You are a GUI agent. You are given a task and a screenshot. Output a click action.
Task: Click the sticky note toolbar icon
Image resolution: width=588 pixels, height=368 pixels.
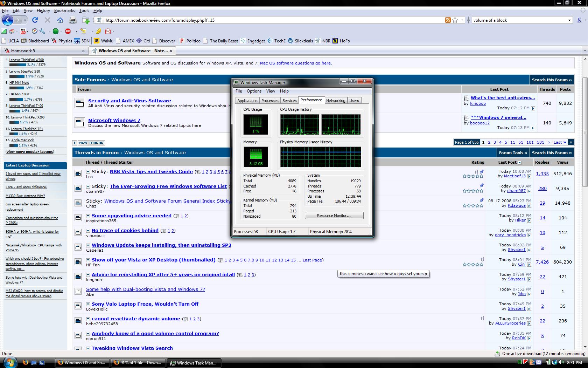coord(83,31)
